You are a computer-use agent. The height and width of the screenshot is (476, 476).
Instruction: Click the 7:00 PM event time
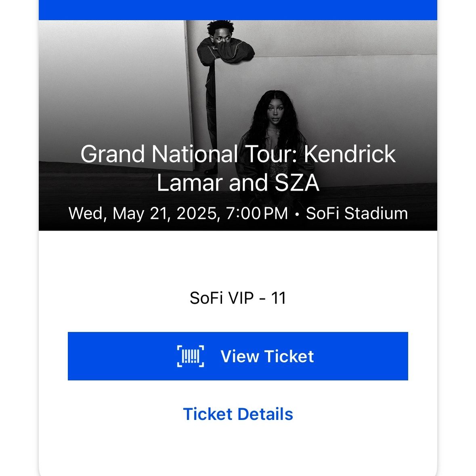coord(257,213)
